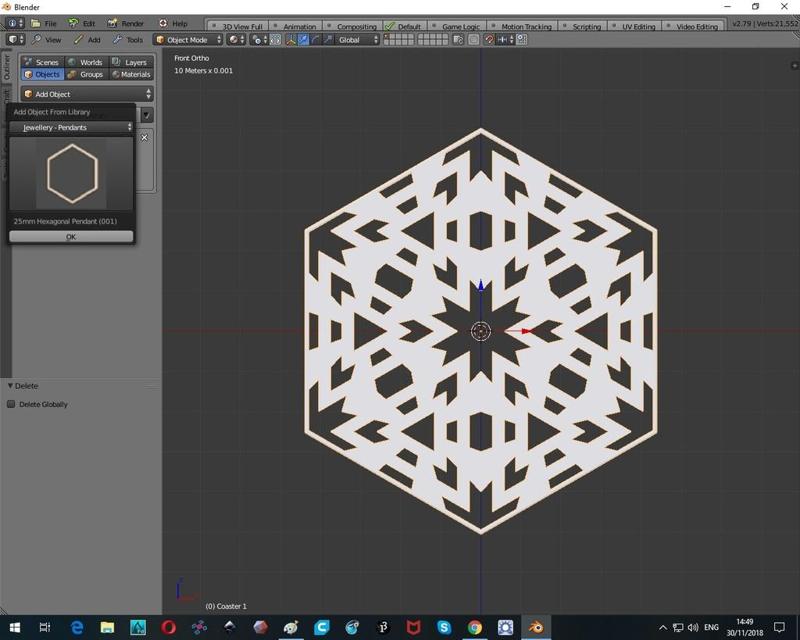Open the snap element type selector
800x640 pixels.
coord(505,40)
